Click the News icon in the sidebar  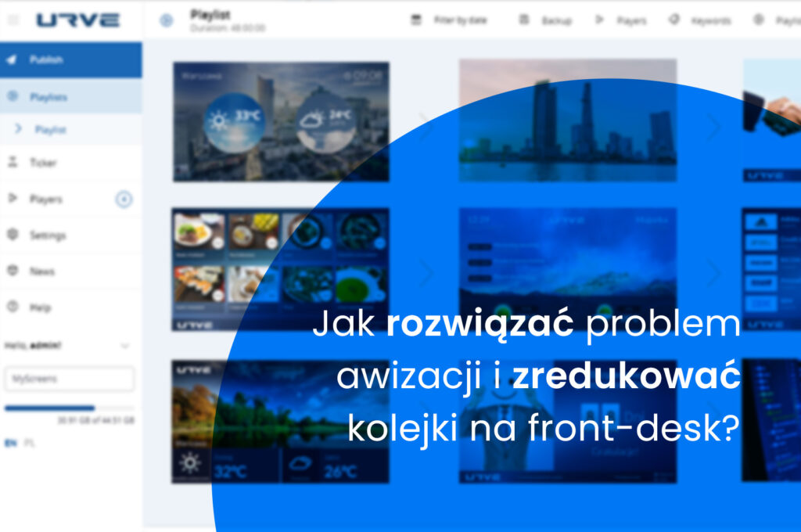[12, 271]
